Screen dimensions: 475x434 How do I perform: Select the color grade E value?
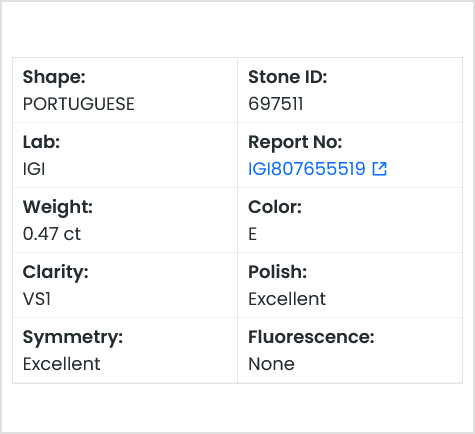252,234
